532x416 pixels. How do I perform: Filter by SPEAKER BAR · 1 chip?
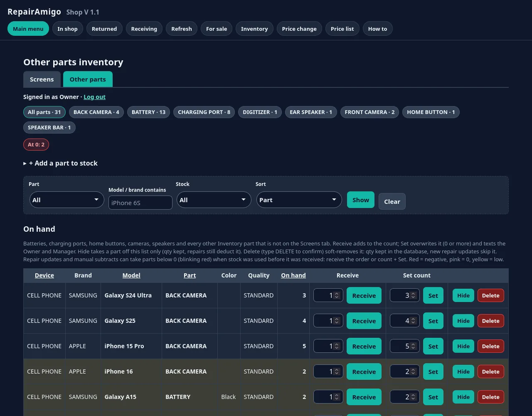coord(49,127)
